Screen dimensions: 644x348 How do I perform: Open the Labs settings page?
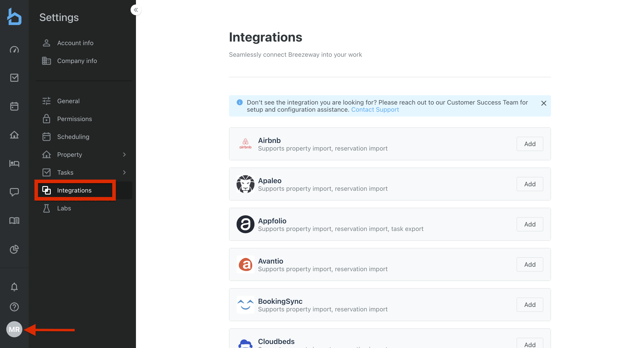[64, 208]
